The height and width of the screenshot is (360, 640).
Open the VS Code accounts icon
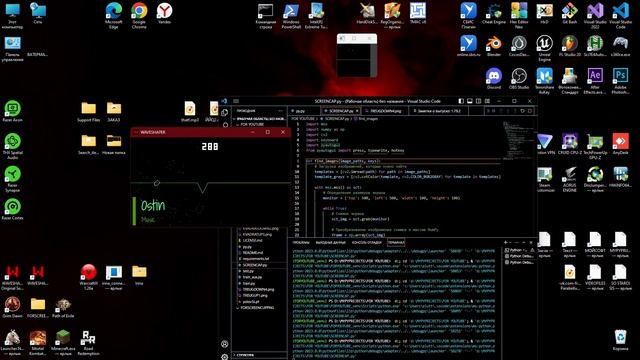224,344
